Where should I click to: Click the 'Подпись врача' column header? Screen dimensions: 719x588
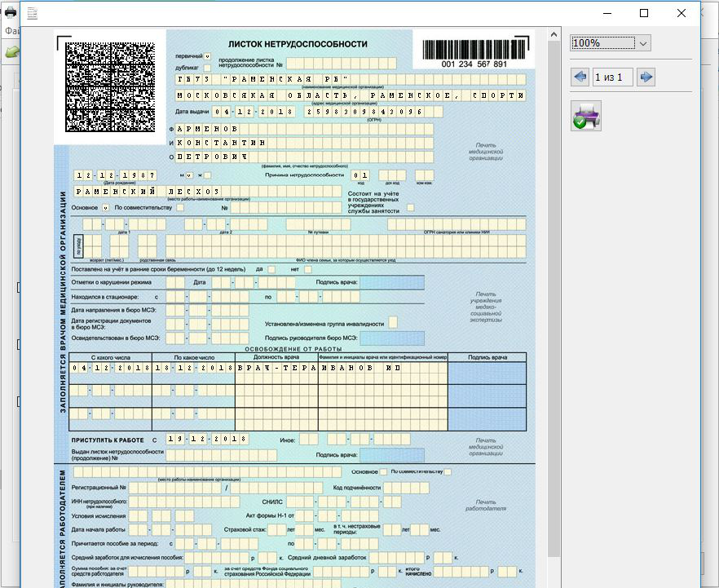[x=487, y=357]
